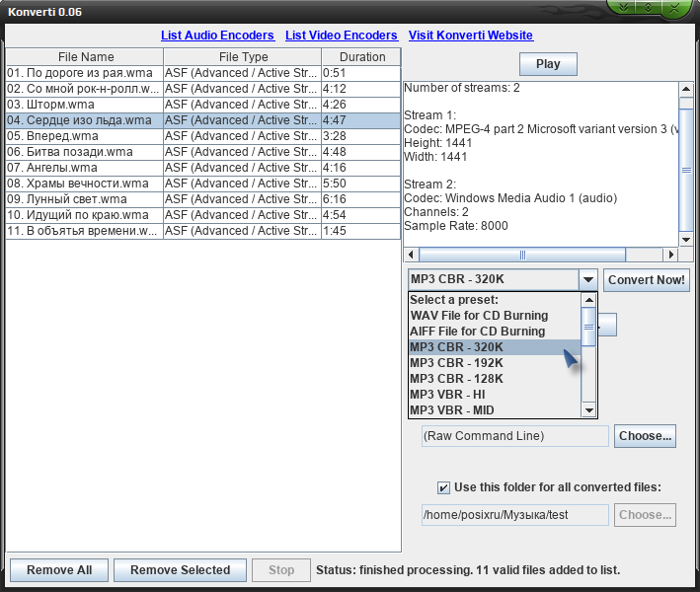The height and width of the screenshot is (592, 700).
Task: Select file '05. Вперед.wma'
Action: click(85, 136)
